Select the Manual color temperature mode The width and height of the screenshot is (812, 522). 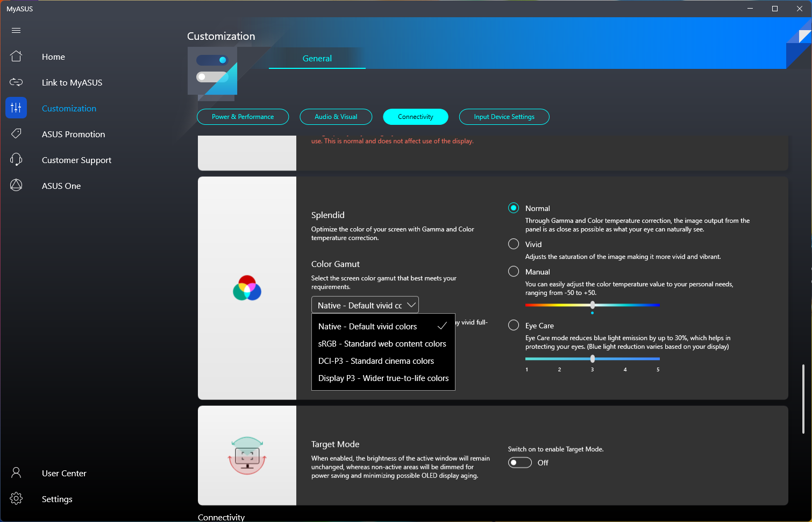(514, 272)
